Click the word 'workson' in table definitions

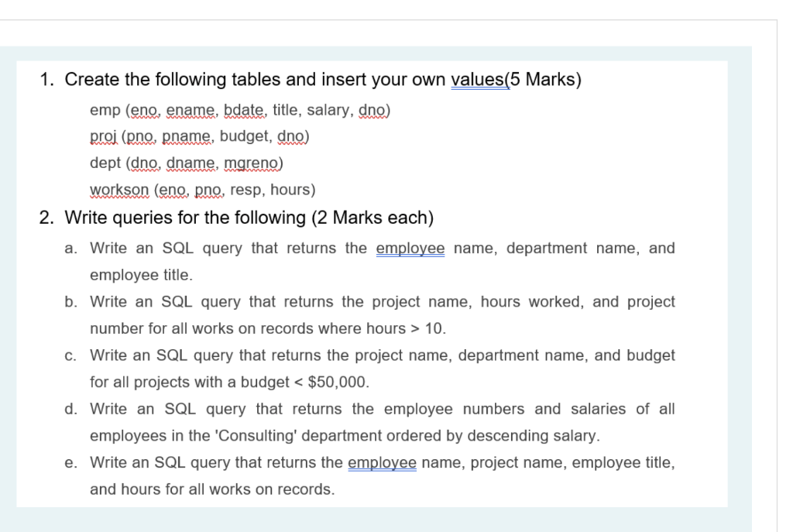coord(119,190)
